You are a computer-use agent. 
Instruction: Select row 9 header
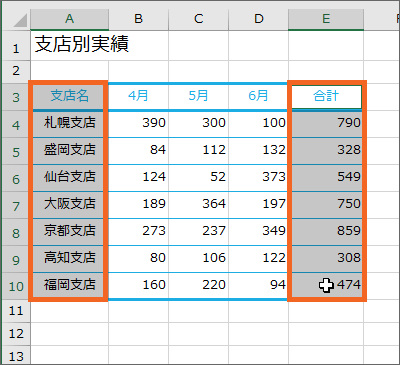click(16, 259)
